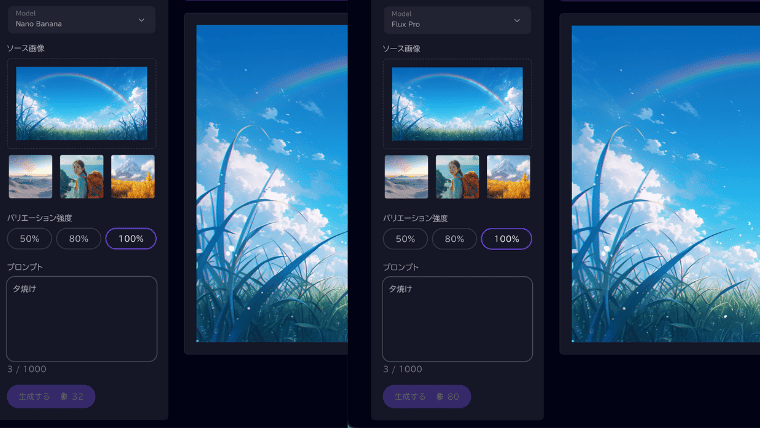This screenshot has height=428, width=760.
Task: Pick snowy mountain sunset thumbnail, Nano Banana panel
Action: tap(30, 177)
